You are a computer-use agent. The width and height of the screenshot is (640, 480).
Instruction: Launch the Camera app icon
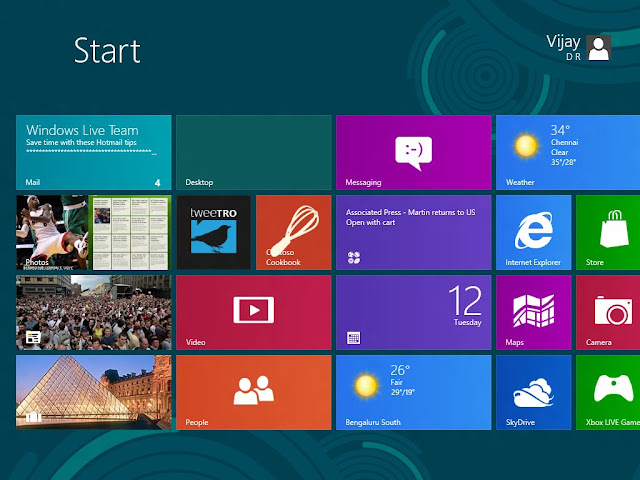(613, 311)
